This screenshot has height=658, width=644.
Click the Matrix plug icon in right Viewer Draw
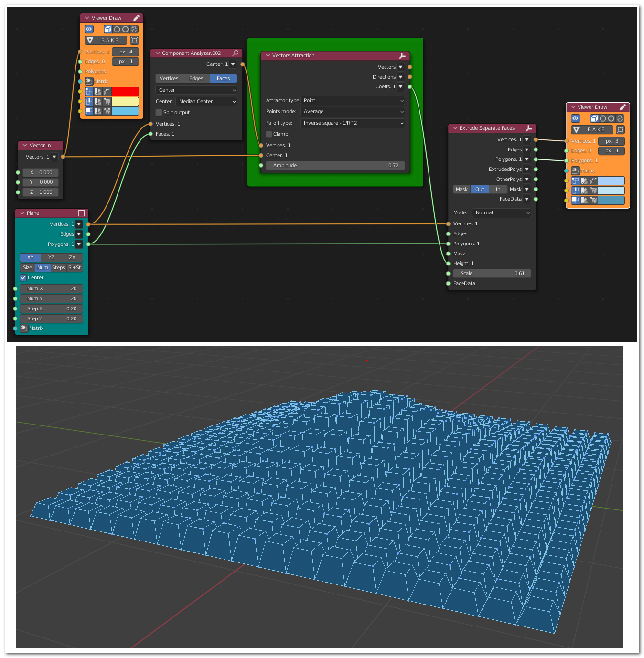pyautogui.click(x=575, y=170)
